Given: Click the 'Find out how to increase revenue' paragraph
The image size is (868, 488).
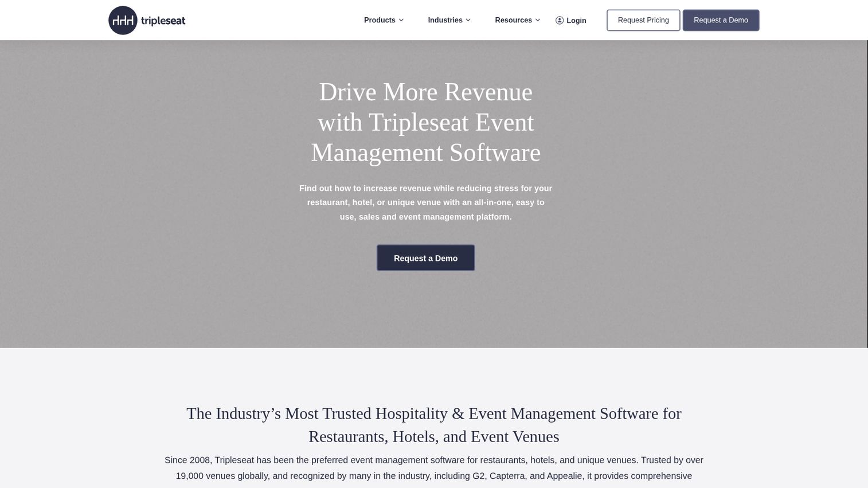Looking at the screenshot, I should (x=425, y=202).
